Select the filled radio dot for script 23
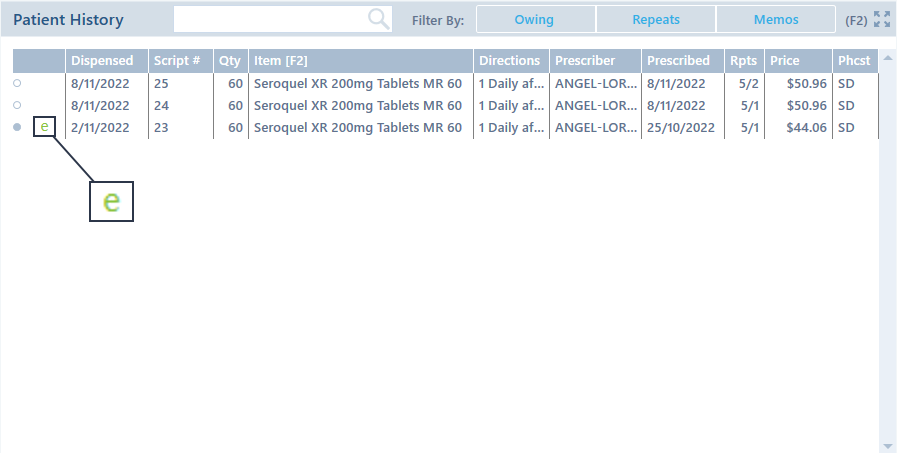Image resolution: width=897 pixels, height=453 pixels. [x=17, y=127]
